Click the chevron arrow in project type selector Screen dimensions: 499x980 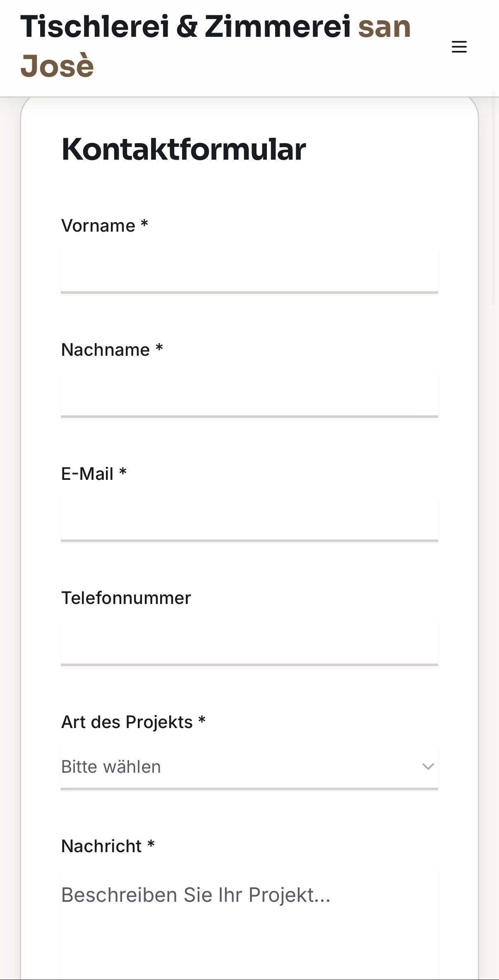(x=428, y=767)
